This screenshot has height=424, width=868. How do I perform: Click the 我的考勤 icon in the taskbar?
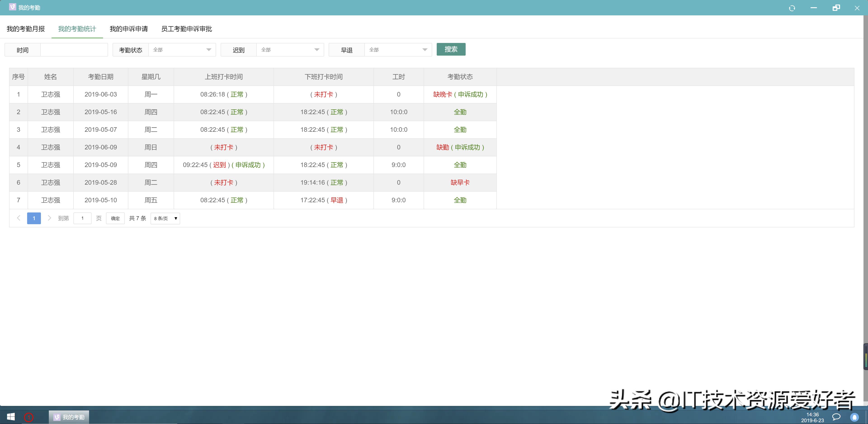(x=69, y=417)
